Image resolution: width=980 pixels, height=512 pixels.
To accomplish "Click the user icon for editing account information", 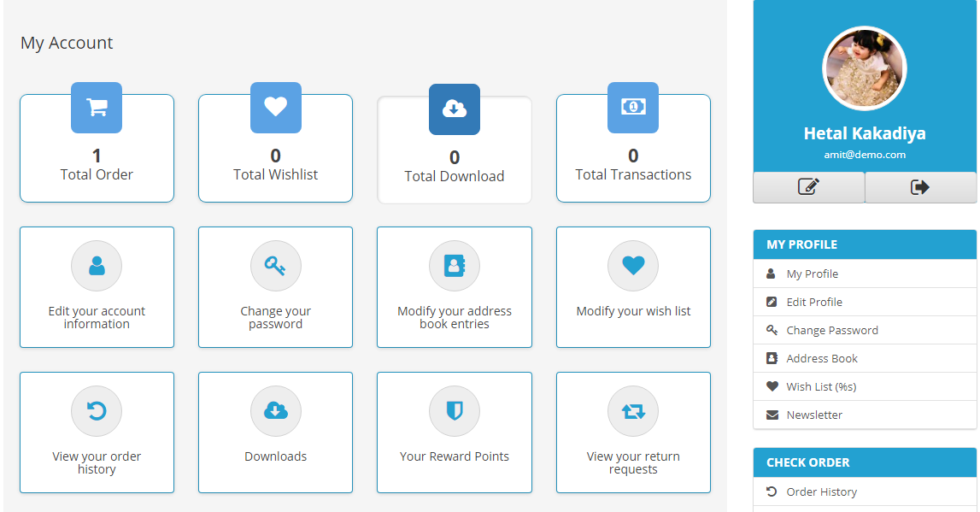I will 97,266.
